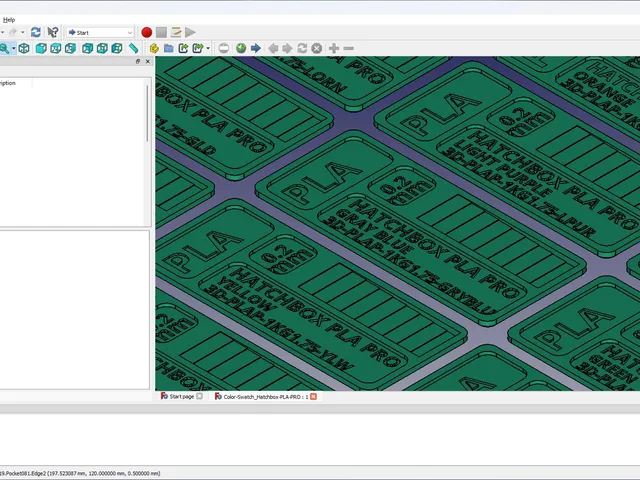
Task: Activate the What's This help cursor
Action: pyautogui.click(x=53, y=32)
